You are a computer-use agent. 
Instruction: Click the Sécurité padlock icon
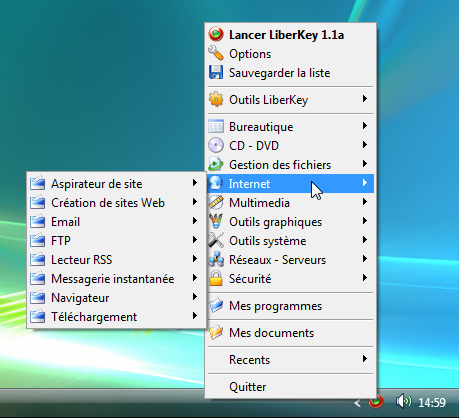216,278
